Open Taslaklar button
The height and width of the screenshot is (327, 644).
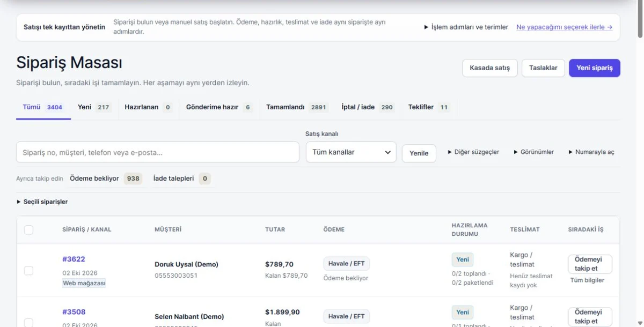click(543, 68)
